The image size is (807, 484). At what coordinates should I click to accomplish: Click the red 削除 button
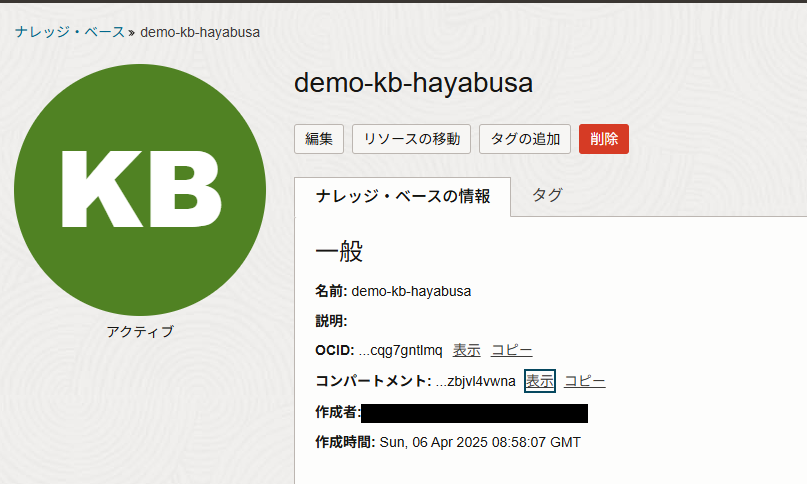pyautogui.click(x=604, y=139)
